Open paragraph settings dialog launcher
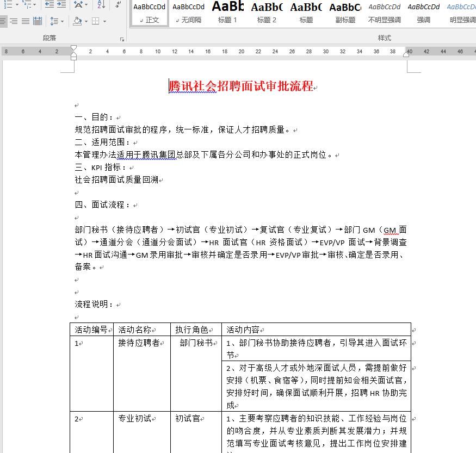 122,39
